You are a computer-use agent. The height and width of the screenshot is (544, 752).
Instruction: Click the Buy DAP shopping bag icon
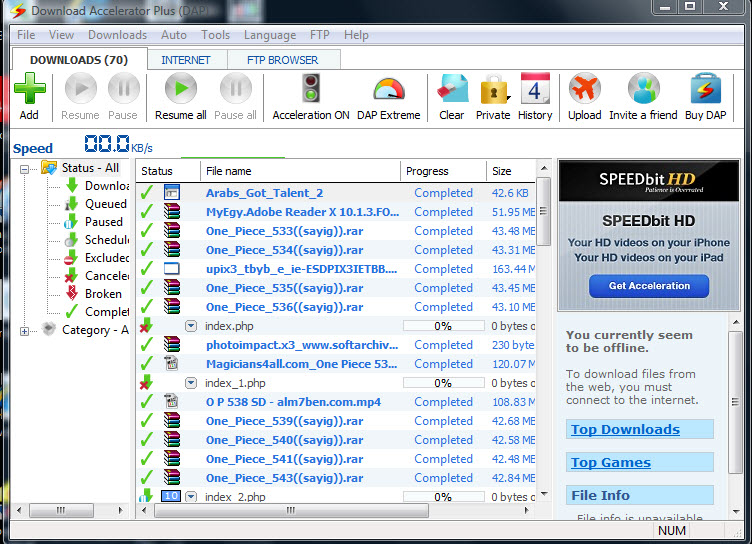click(x=706, y=90)
